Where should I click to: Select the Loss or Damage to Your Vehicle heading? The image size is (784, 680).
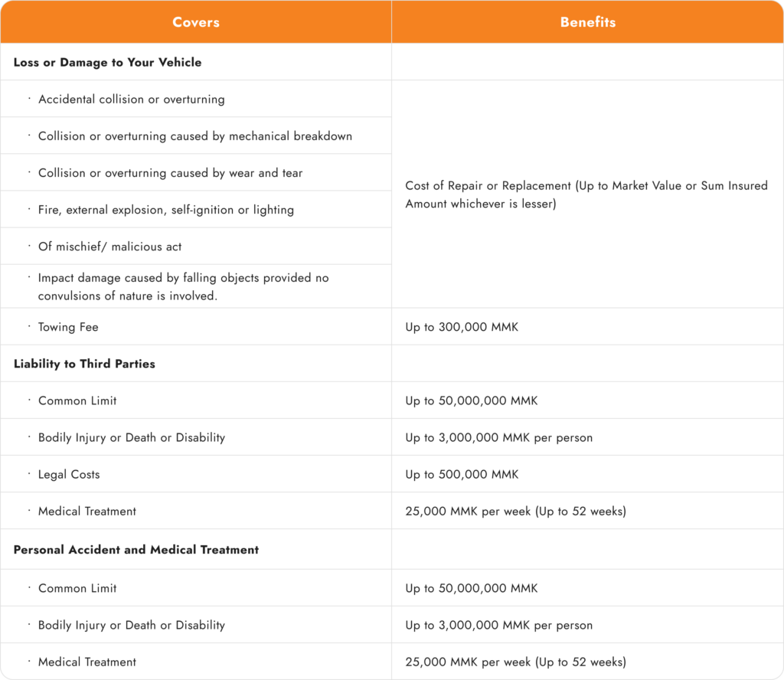click(108, 62)
